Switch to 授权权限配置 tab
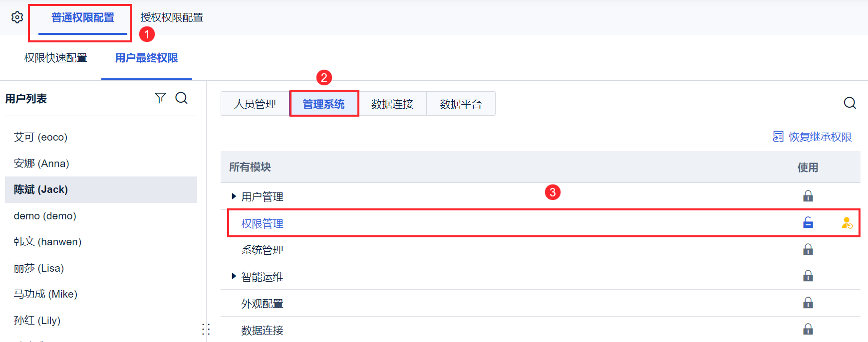Screen dimensions: 868x342 pyautogui.click(x=172, y=17)
